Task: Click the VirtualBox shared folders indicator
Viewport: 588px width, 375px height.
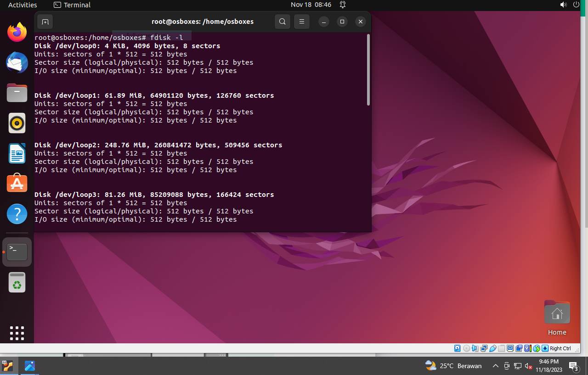Action: click(502, 348)
